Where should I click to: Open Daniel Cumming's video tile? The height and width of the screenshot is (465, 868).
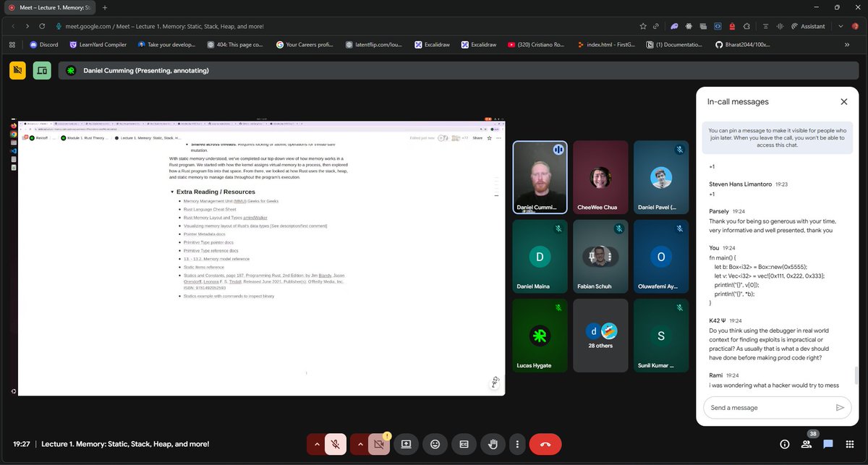(x=540, y=178)
